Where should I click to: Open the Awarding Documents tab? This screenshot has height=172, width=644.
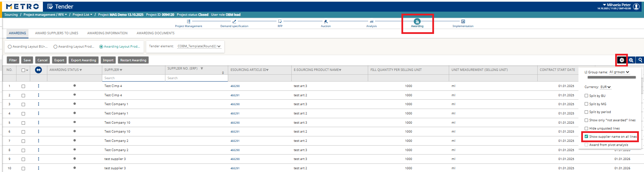(155, 33)
